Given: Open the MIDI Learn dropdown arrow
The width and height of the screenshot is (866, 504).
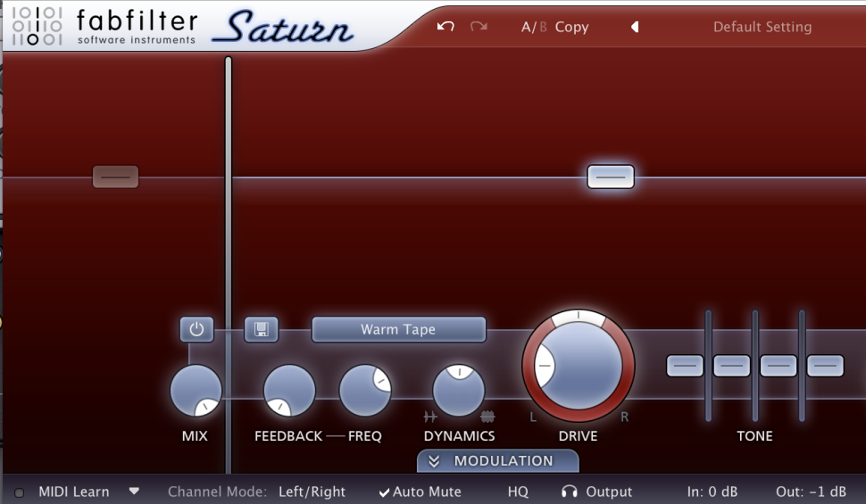Looking at the screenshot, I should (134, 491).
